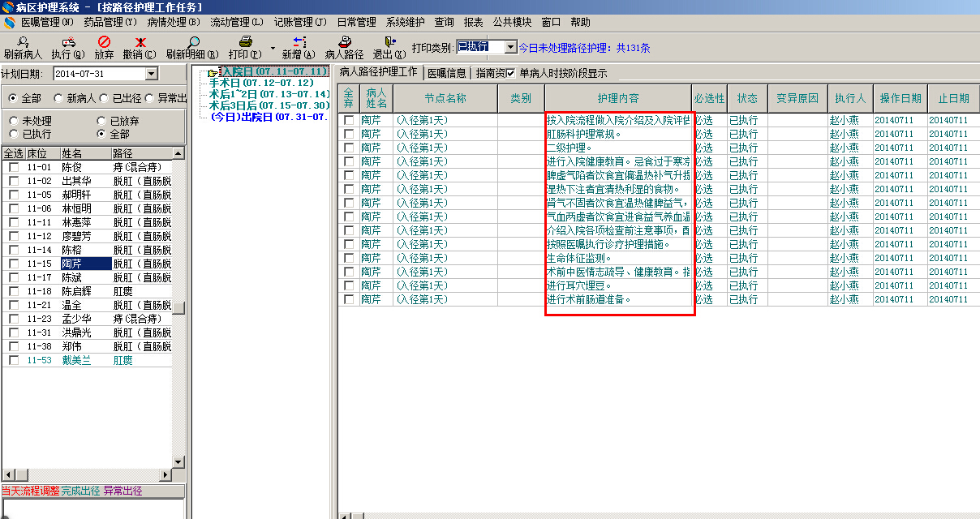Screen dimensions: 980x519
Task: Click the 二级护理。 nursing content cell
Action: pyautogui.click(x=618, y=148)
